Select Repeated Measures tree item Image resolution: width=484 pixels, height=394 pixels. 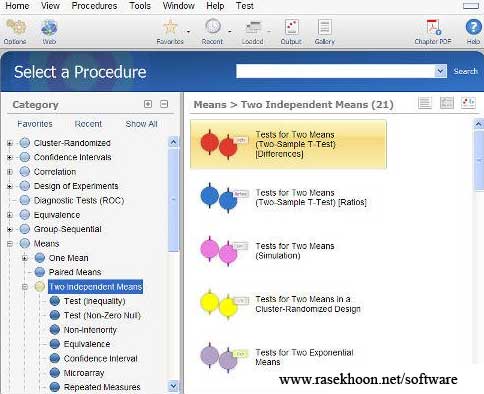(102, 387)
